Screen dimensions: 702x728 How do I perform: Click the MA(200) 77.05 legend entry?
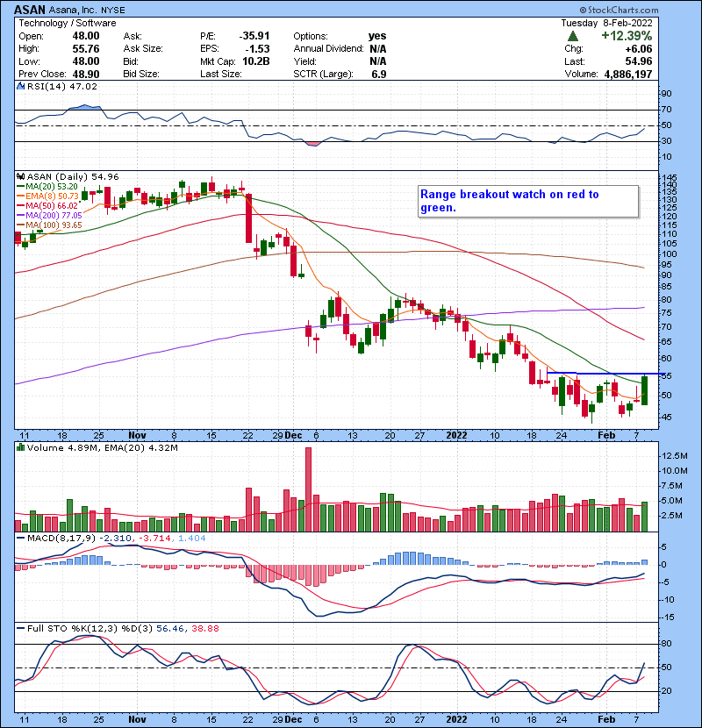[x=49, y=216]
